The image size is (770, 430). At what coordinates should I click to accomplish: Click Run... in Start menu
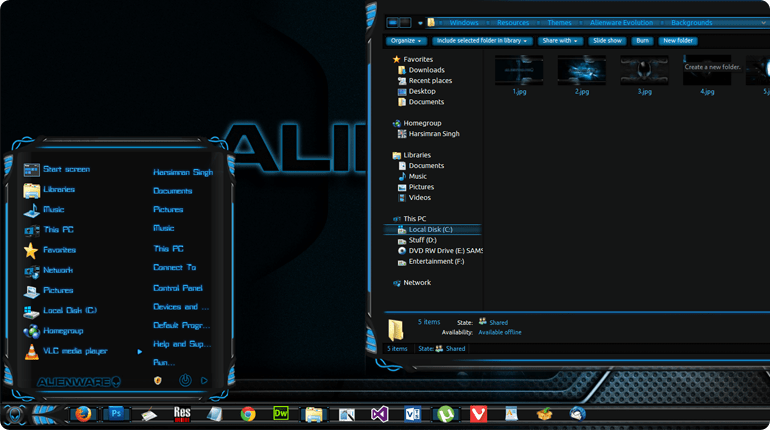tap(164, 363)
